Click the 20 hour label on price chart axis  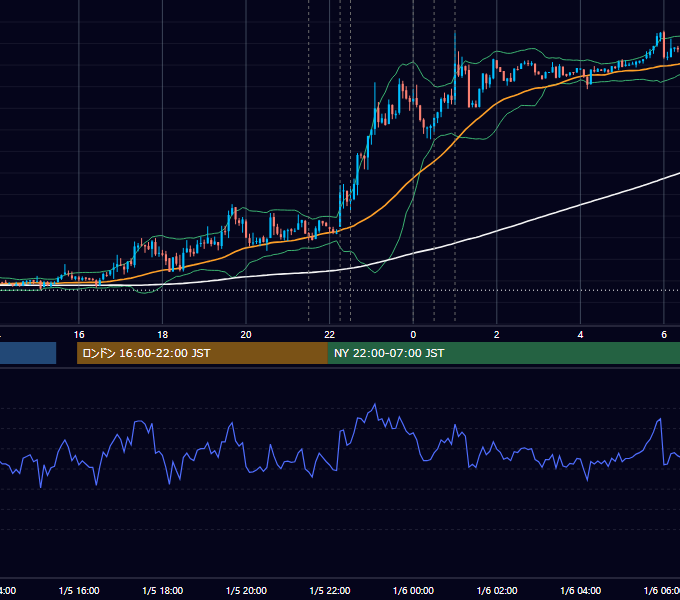246,335
